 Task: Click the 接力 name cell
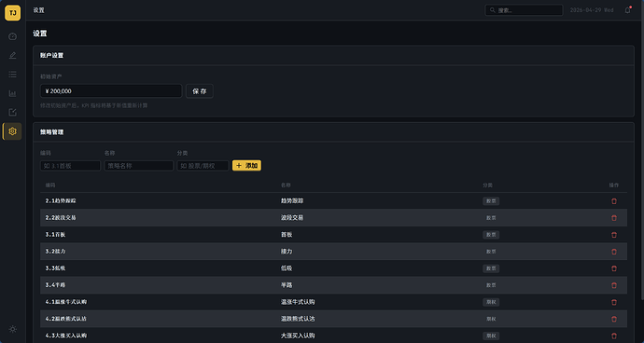click(287, 252)
